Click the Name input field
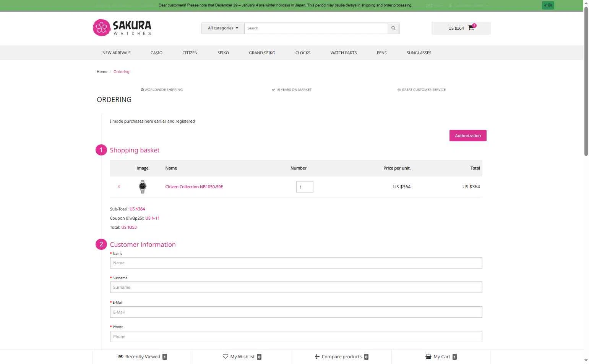 296,263
